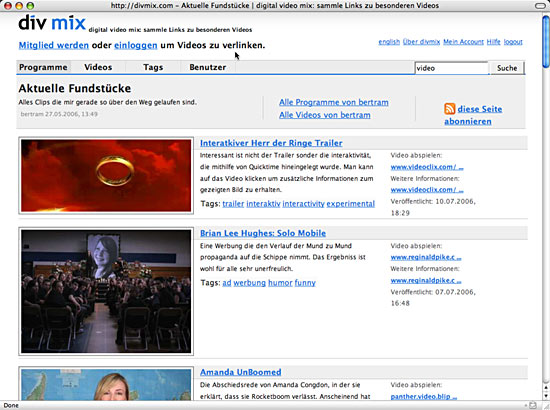The image size is (550, 410).
Task: Switch to the Videos tab
Action: tap(98, 67)
